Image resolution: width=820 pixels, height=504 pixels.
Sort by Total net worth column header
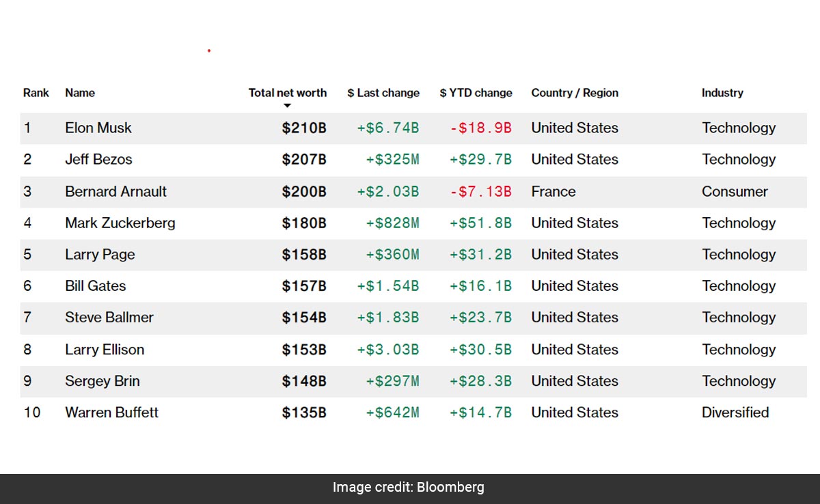[287, 93]
